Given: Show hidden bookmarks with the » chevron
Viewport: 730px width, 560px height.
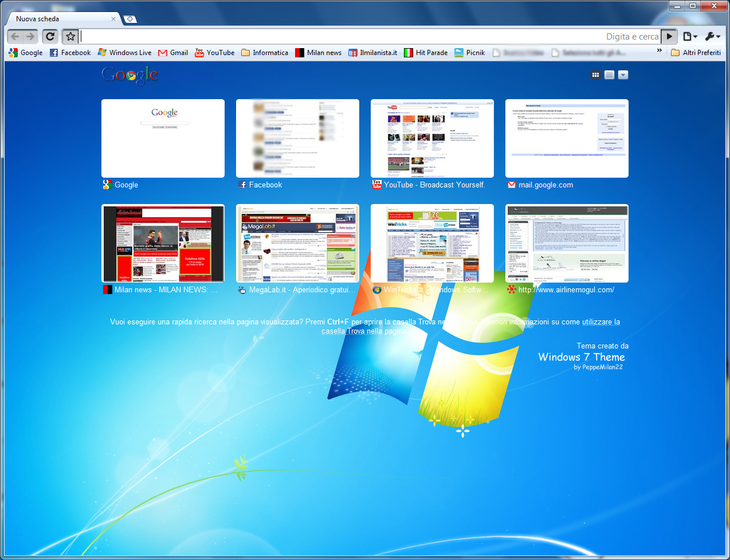Looking at the screenshot, I should (x=659, y=51).
